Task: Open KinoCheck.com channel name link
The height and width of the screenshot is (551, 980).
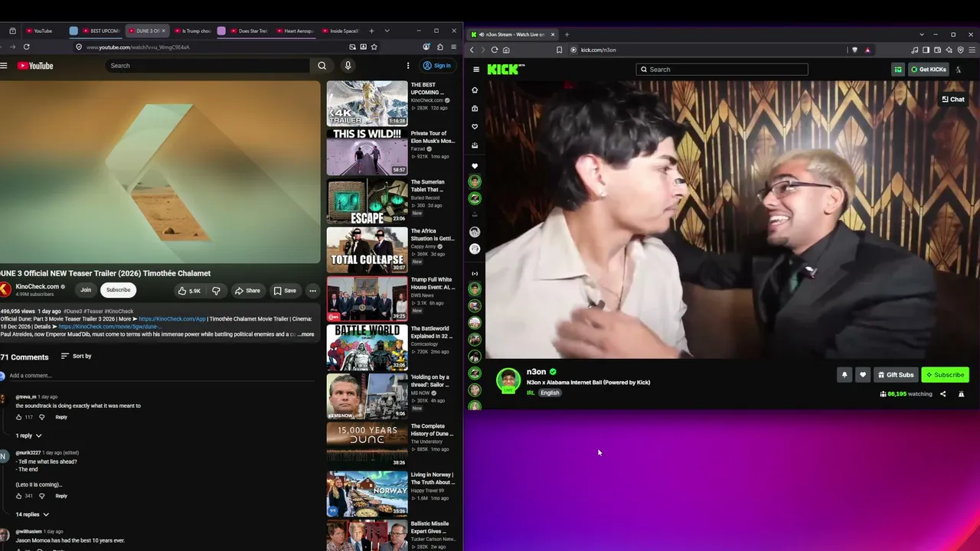Action: click(x=38, y=287)
